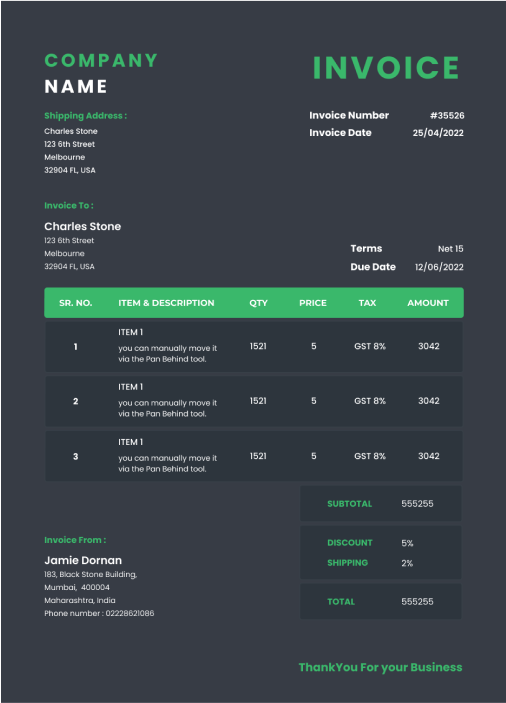Click Maharashtra, India address line
506x703 pixels.
tap(80, 600)
